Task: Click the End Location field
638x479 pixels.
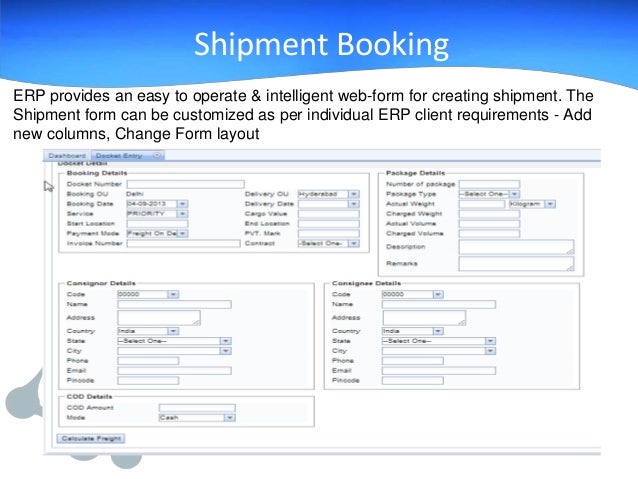Action: [329, 223]
